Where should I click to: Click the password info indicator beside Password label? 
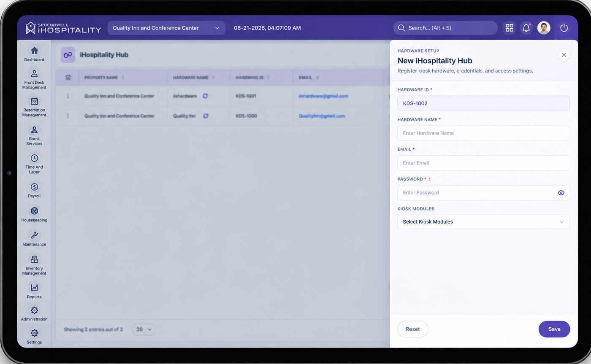point(430,179)
